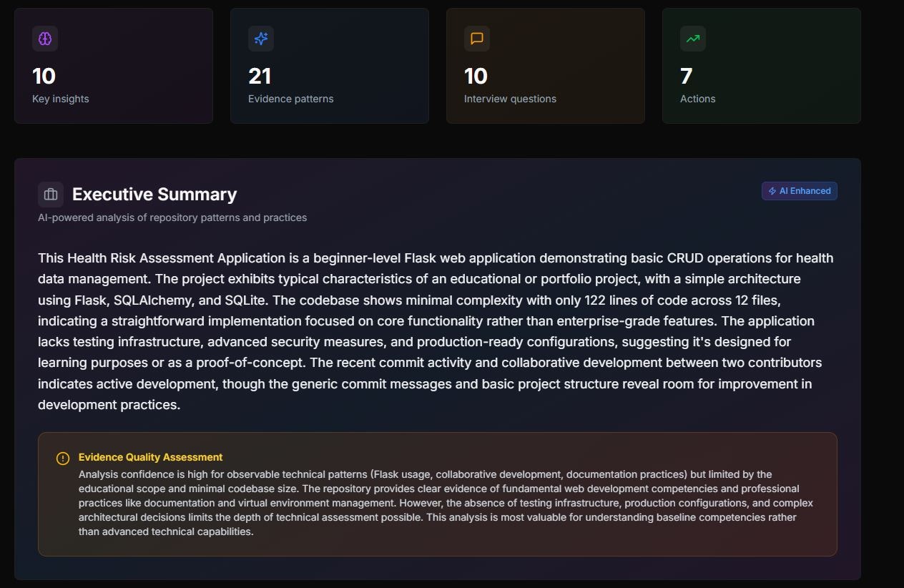Image resolution: width=904 pixels, height=588 pixels.
Task: Click the chat bubble icon above Interview questions
Action: click(477, 39)
